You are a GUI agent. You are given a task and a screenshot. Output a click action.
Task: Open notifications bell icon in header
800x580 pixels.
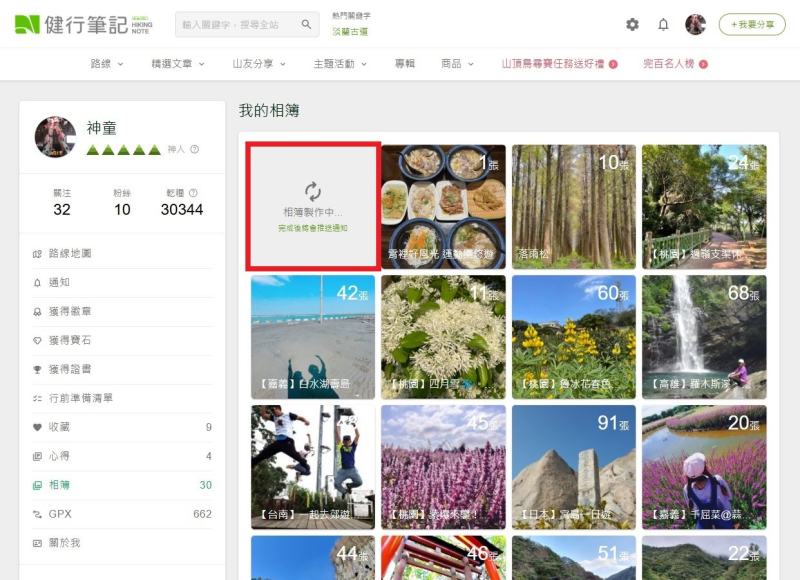click(663, 25)
